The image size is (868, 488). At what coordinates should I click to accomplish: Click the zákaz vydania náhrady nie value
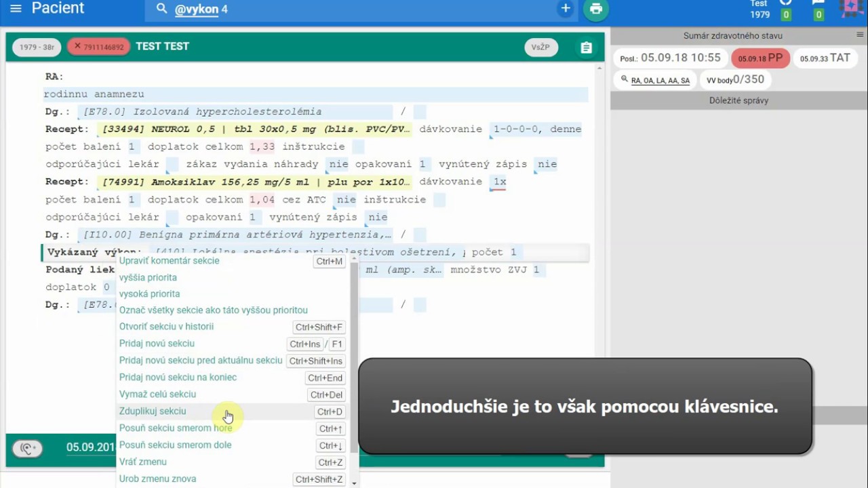tap(338, 165)
